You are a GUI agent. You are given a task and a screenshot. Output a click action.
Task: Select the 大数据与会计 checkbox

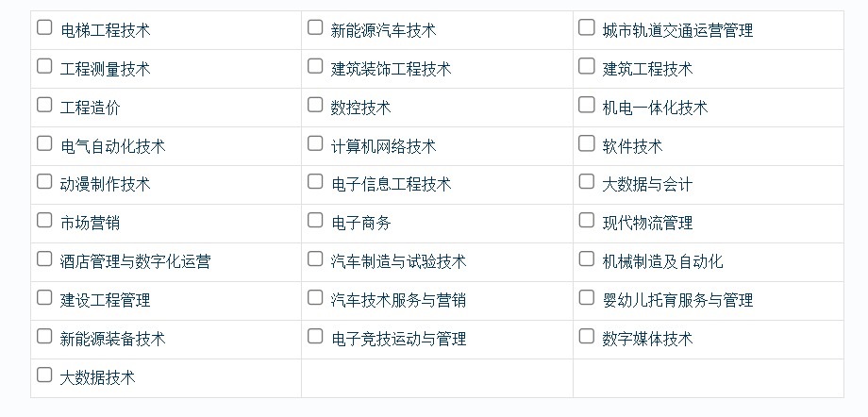pyautogui.click(x=586, y=182)
